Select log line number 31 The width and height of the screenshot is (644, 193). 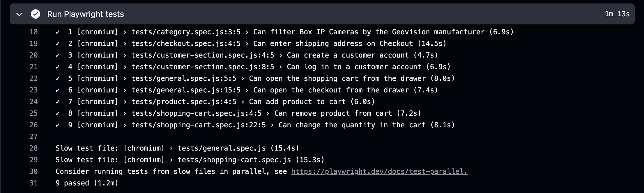pos(34,183)
